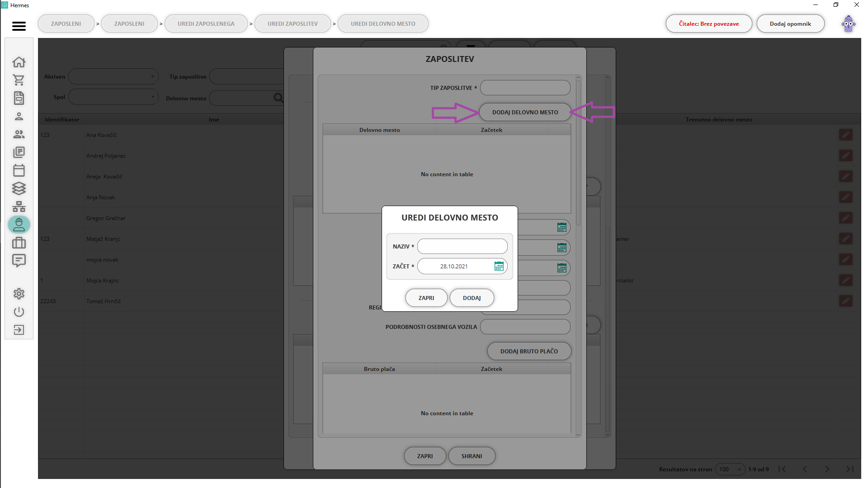Open the single person sidebar icon
The height and width of the screenshot is (488, 868).
tap(19, 116)
